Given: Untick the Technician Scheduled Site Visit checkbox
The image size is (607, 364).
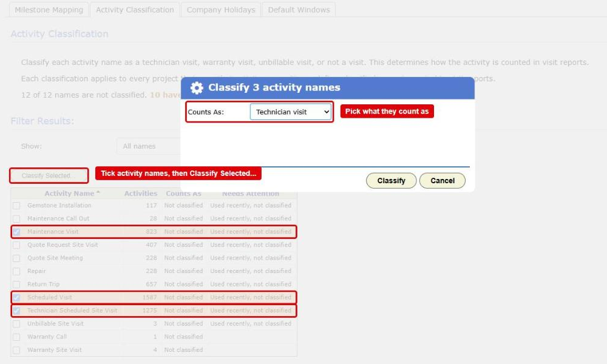Looking at the screenshot, I should pos(16,311).
